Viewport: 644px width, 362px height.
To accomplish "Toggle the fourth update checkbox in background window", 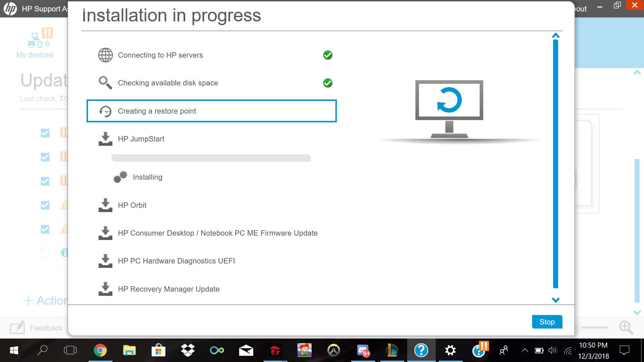I will point(45,205).
